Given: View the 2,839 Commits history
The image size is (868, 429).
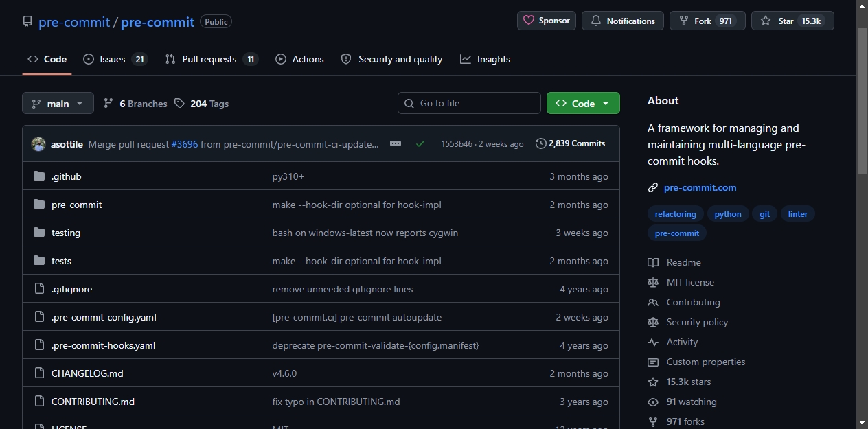Looking at the screenshot, I should tap(570, 143).
